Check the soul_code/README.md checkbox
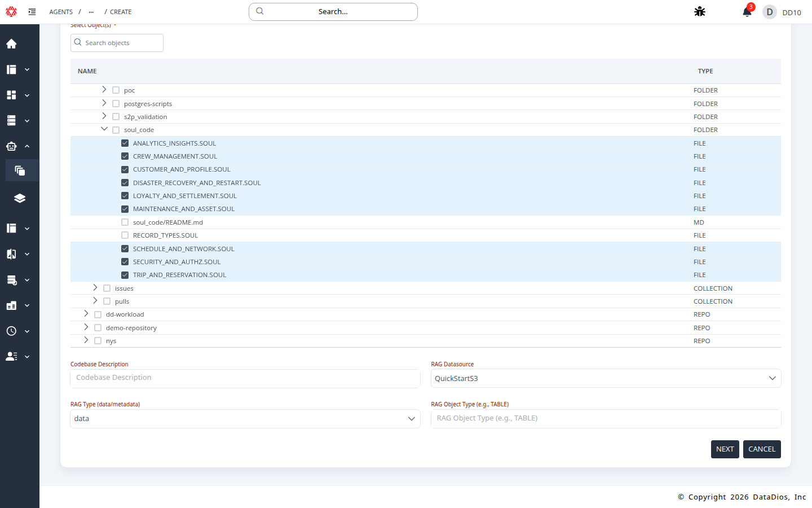 point(124,222)
